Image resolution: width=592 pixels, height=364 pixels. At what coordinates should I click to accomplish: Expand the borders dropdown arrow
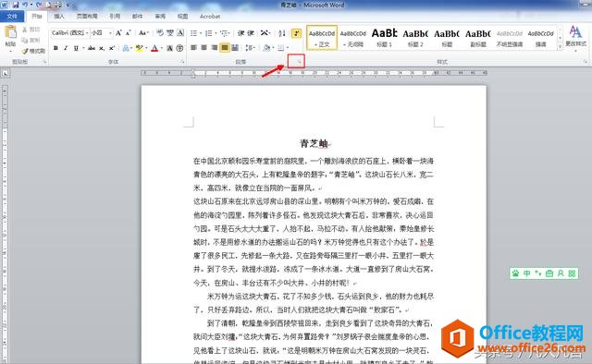288,48
